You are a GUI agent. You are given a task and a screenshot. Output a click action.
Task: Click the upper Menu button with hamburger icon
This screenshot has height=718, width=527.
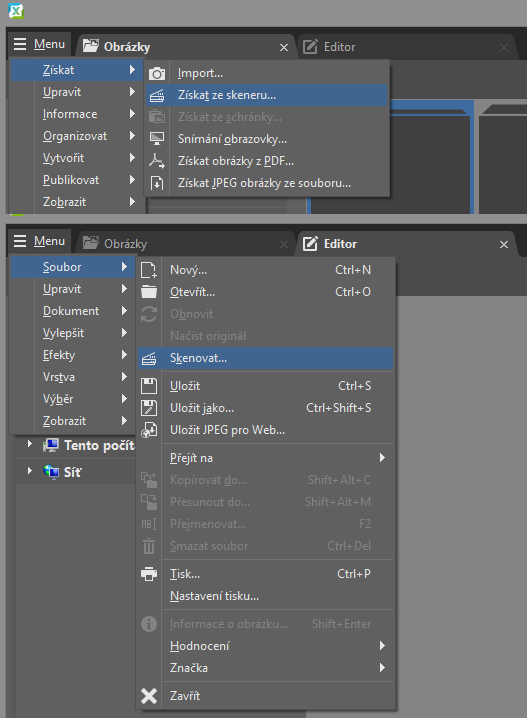point(39,44)
